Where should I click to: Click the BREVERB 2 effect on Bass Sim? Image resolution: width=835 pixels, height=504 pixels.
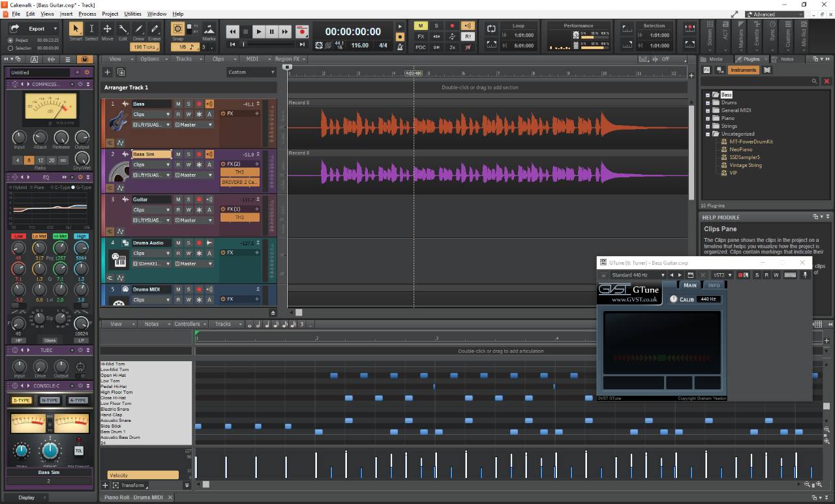point(240,181)
